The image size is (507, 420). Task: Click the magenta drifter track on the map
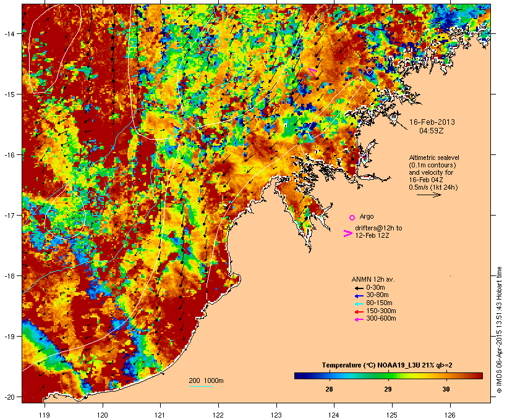(313, 72)
